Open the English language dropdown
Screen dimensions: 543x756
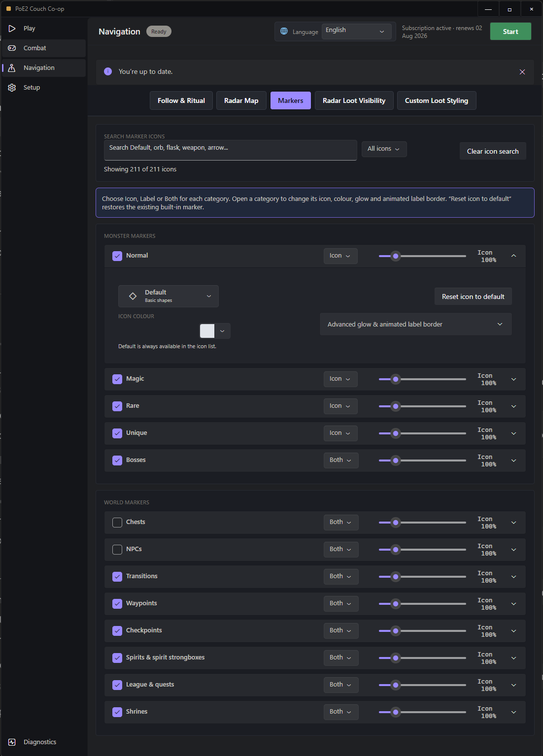coord(356,31)
